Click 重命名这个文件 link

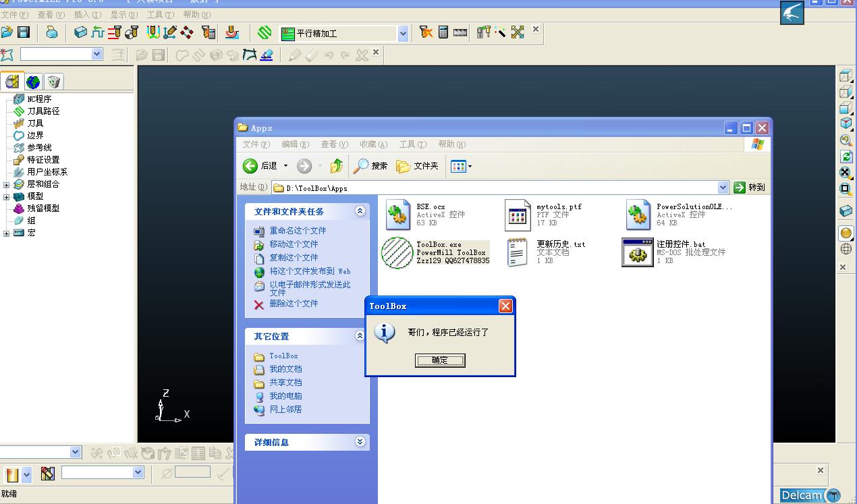[x=298, y=231]
